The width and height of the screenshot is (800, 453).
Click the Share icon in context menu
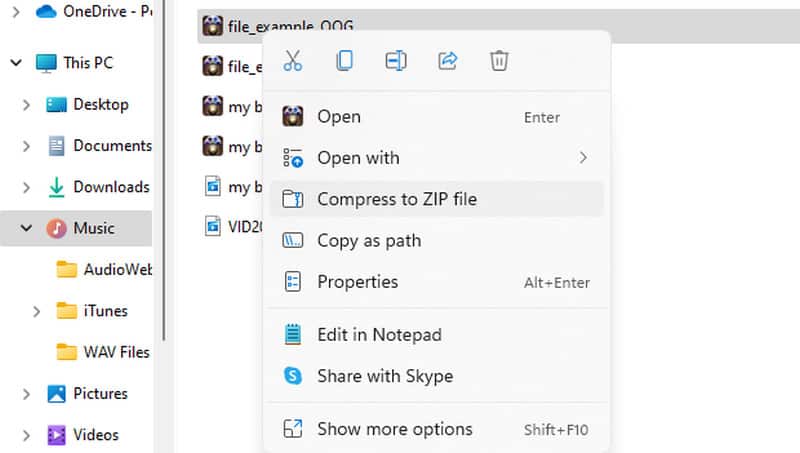448,61
